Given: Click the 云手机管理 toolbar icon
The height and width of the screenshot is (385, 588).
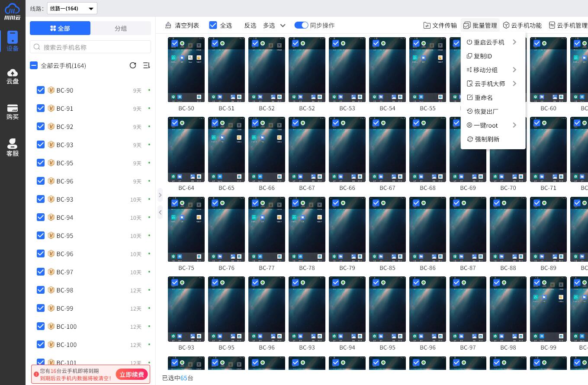Looking at the screenshot, I should coord(568,25).
